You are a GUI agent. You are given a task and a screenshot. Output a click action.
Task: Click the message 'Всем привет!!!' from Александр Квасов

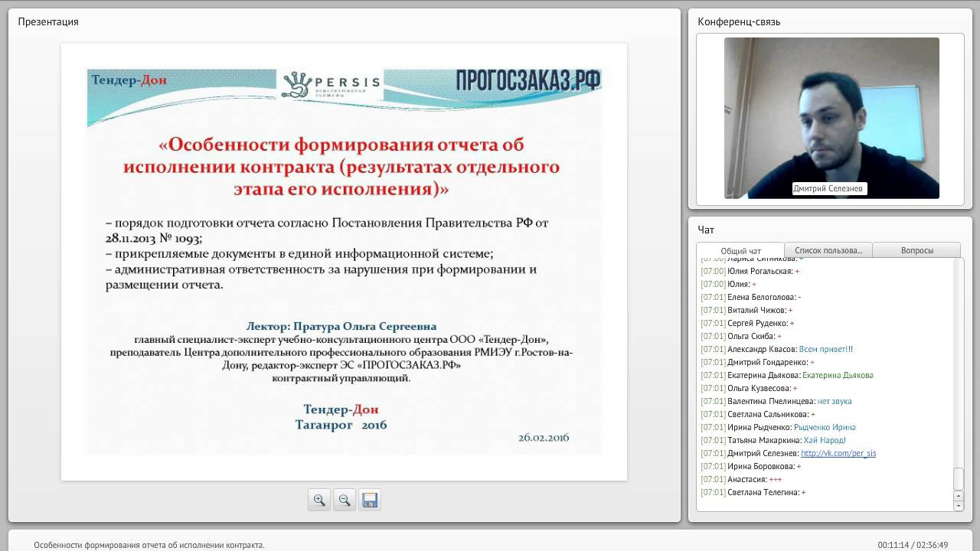coord(826,349)
